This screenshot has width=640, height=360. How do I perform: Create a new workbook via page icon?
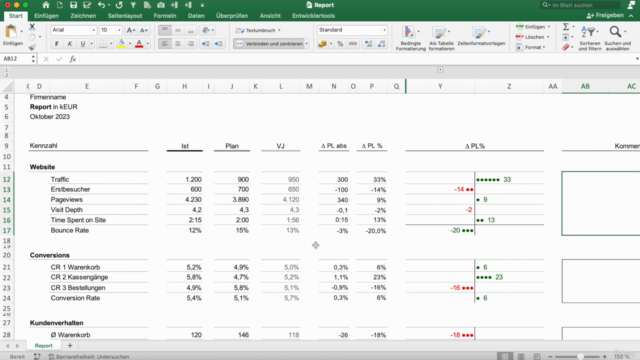tap(60, 5)
